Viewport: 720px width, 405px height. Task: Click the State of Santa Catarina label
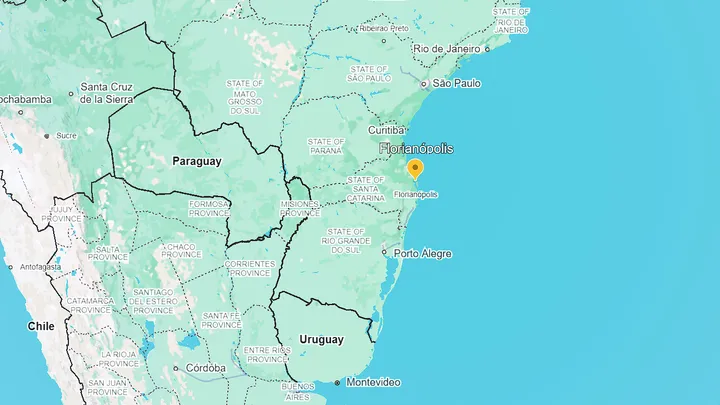(365, 189)
